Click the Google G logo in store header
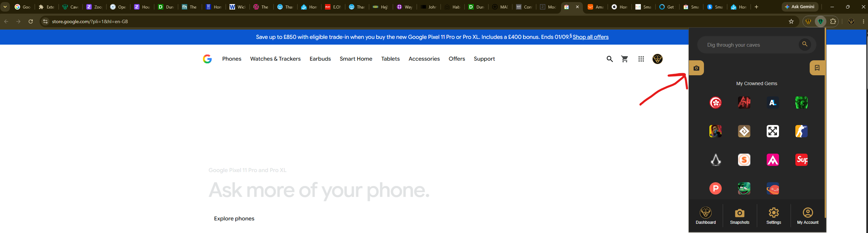This screenshot has width=868, height=233. point(207,59)
